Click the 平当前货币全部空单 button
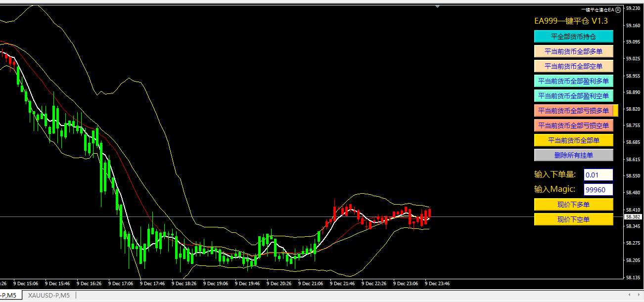 click(x=574, y=66)
